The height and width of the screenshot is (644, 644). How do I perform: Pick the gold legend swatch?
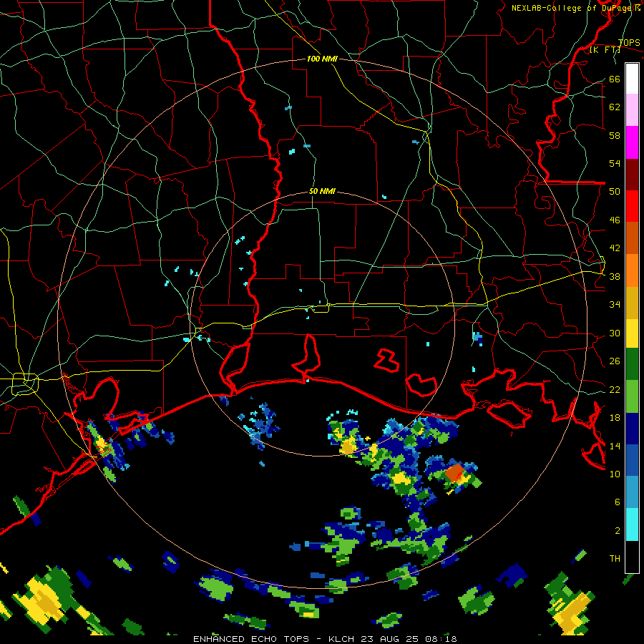(x=632, y=302)
